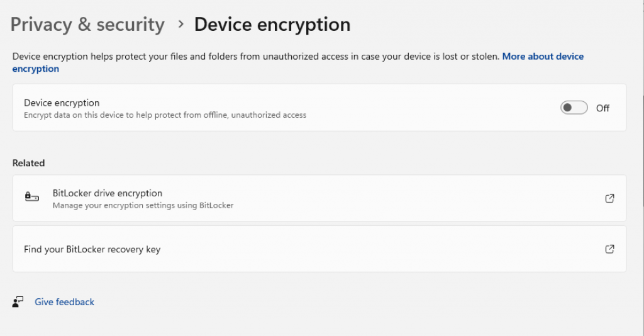Click external link icon for BitLocker drive encryption

pos(609,198)
